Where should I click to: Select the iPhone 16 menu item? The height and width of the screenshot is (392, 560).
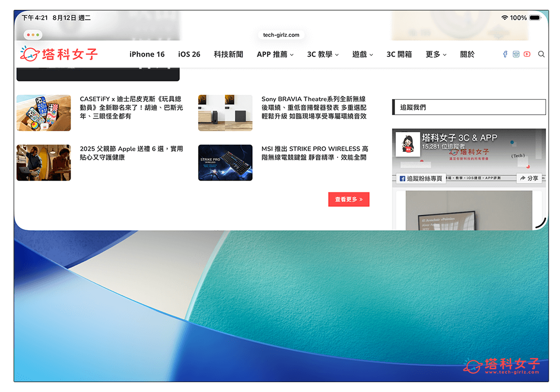tap(147, 54)
